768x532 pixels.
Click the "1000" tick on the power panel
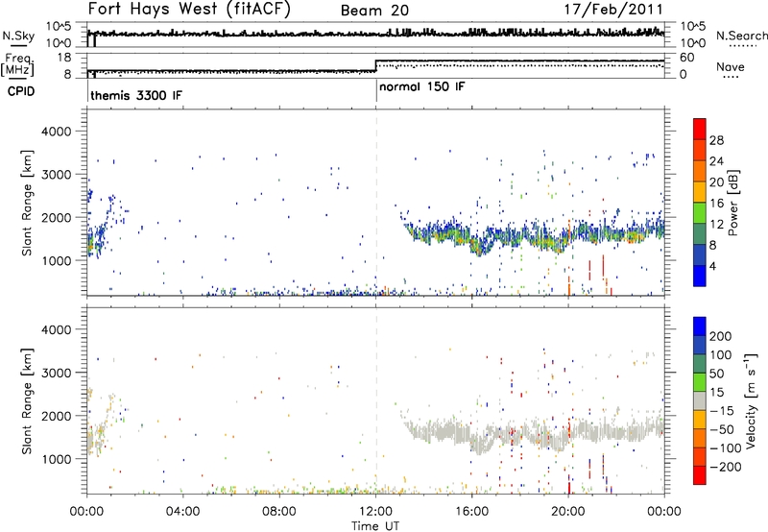[x=56, y=260]
